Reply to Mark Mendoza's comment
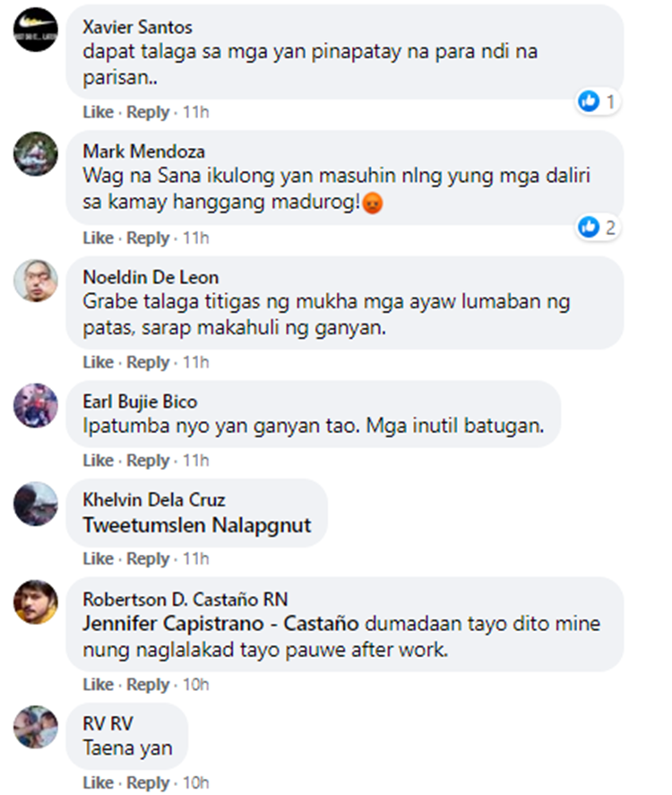This screenshot has width=672, height=795. click(148, 238)
